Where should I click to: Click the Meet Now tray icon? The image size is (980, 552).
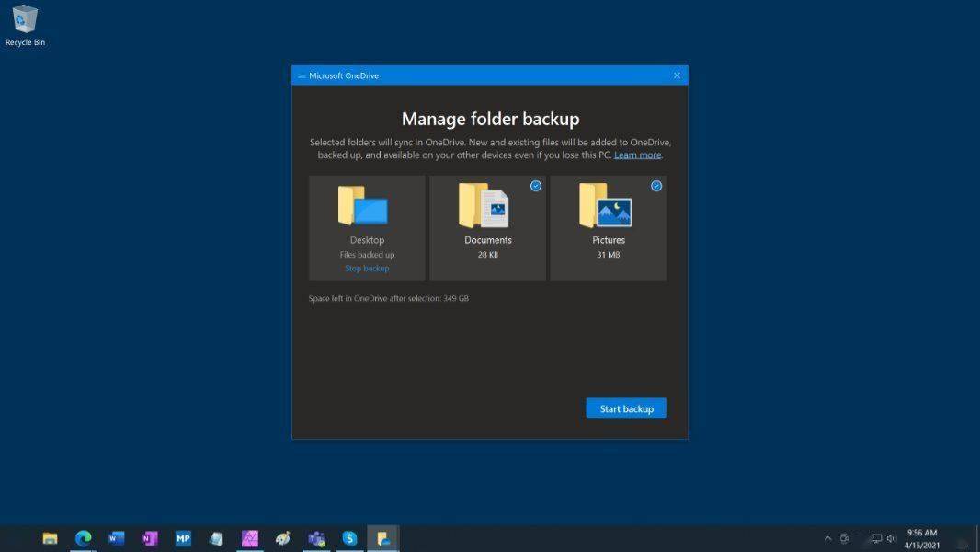(x=844, y=538)
